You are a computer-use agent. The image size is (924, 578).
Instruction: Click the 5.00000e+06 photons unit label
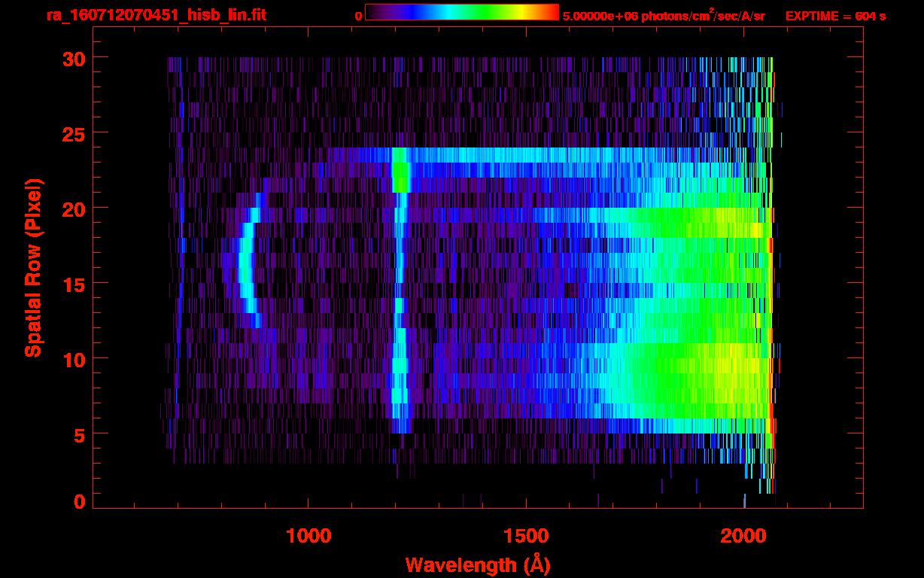664,15
